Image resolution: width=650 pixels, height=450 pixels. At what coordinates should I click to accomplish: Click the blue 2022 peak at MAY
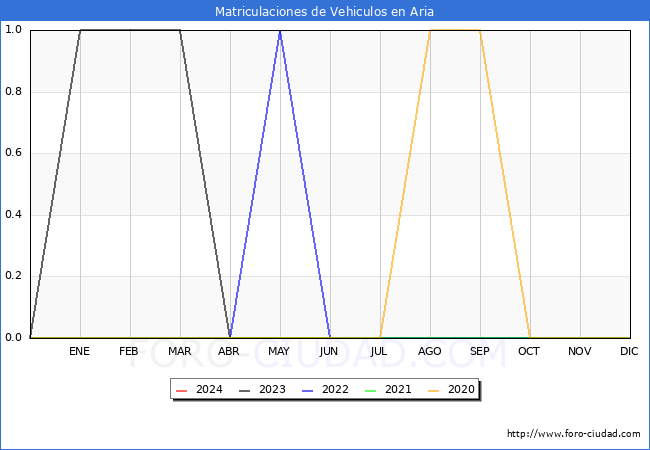click(x=280, y=31)
